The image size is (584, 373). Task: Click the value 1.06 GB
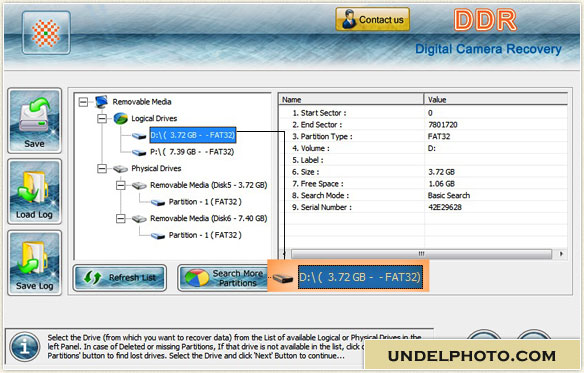pyautogui.click(x=441, y=184)
